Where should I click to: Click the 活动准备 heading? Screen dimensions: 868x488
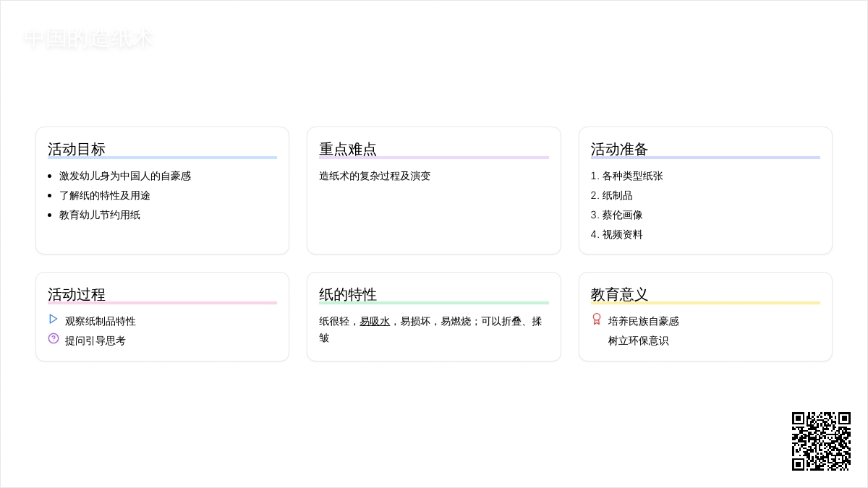620,149
